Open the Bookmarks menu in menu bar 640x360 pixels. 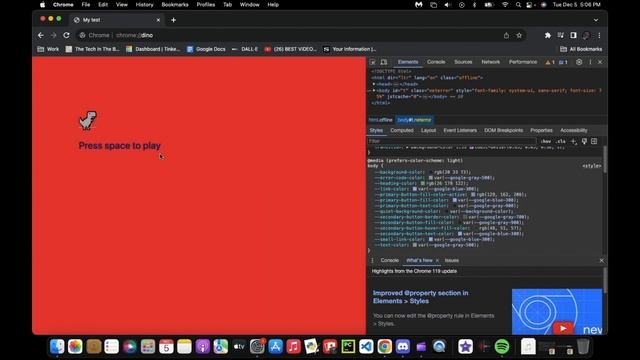[175, 5]
